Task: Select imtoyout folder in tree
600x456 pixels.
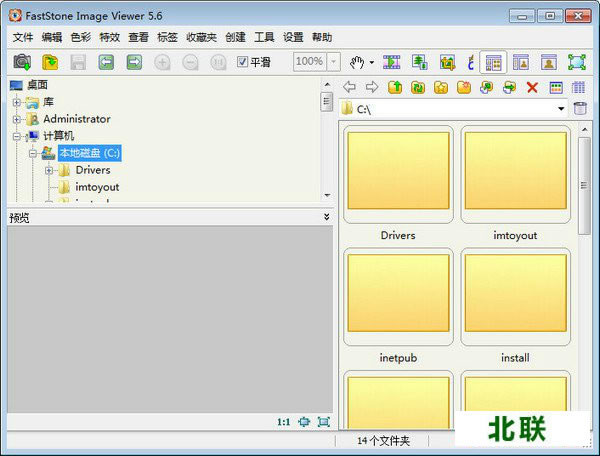Action: click(97, 187)
